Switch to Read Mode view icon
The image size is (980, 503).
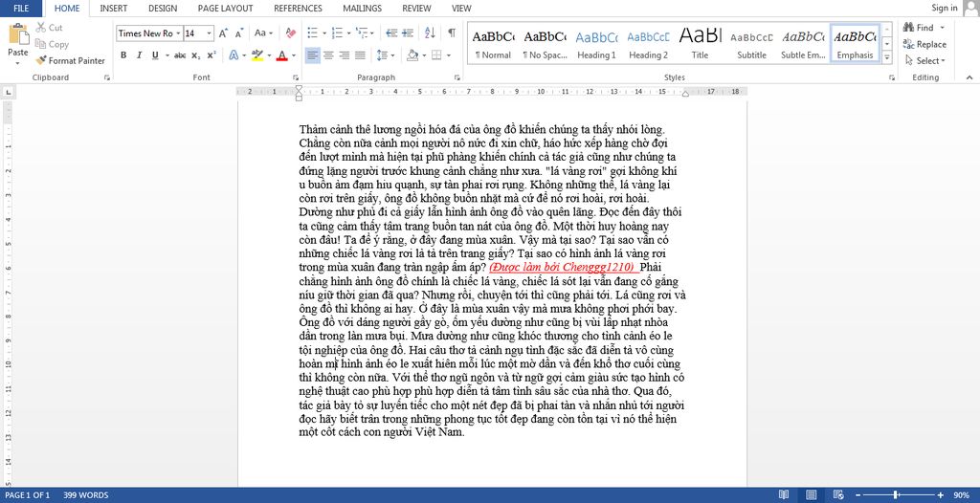click(784, 495)
